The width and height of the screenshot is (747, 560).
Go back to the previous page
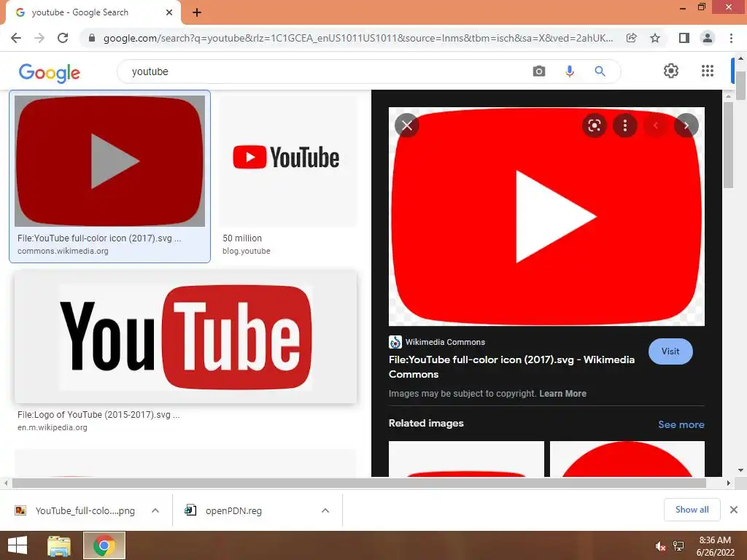[x=16, y=38]
